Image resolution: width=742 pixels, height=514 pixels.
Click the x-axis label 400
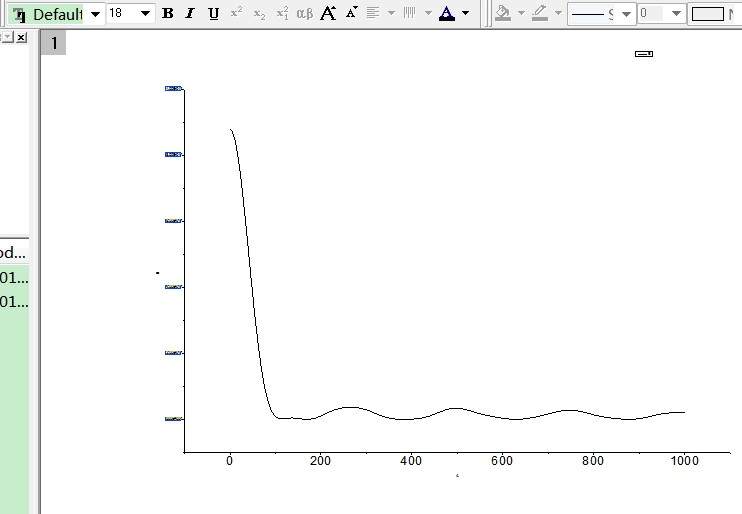point(411,461)
